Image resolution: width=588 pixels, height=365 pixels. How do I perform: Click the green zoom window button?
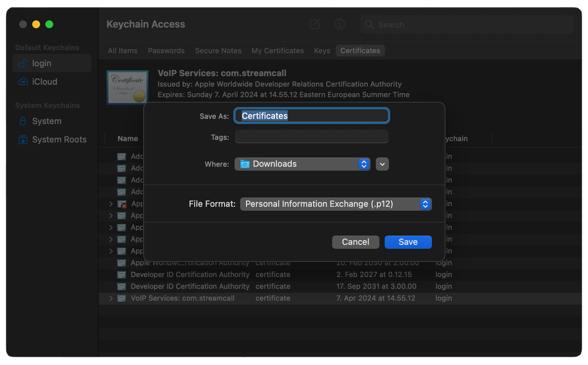coord(49,24)
